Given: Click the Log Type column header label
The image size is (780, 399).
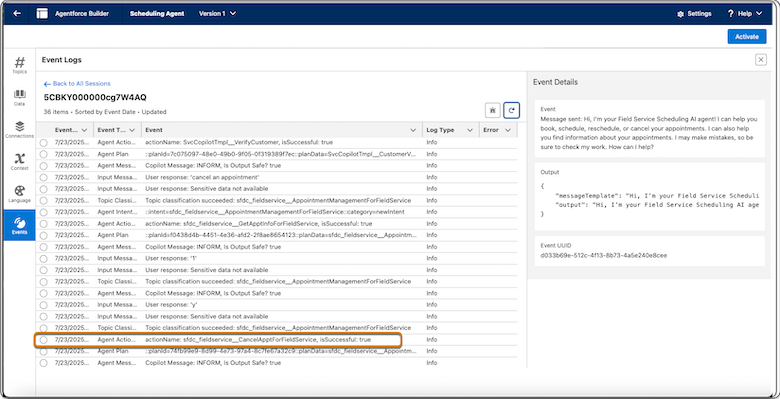Looking at the screenshot, I should click(440, 130).
